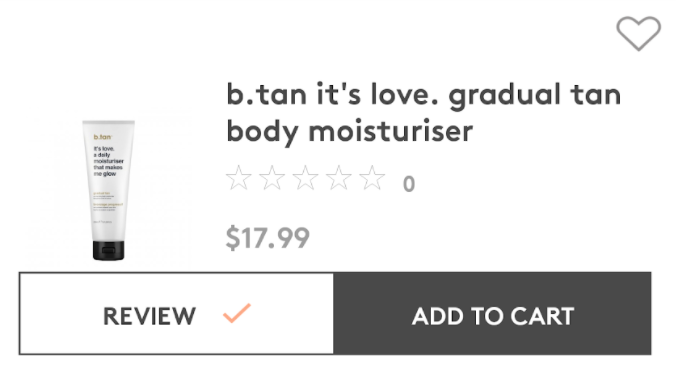Click the black cap of the tube
This screenshot has height=376, width=676.
(x=109, y=251)
